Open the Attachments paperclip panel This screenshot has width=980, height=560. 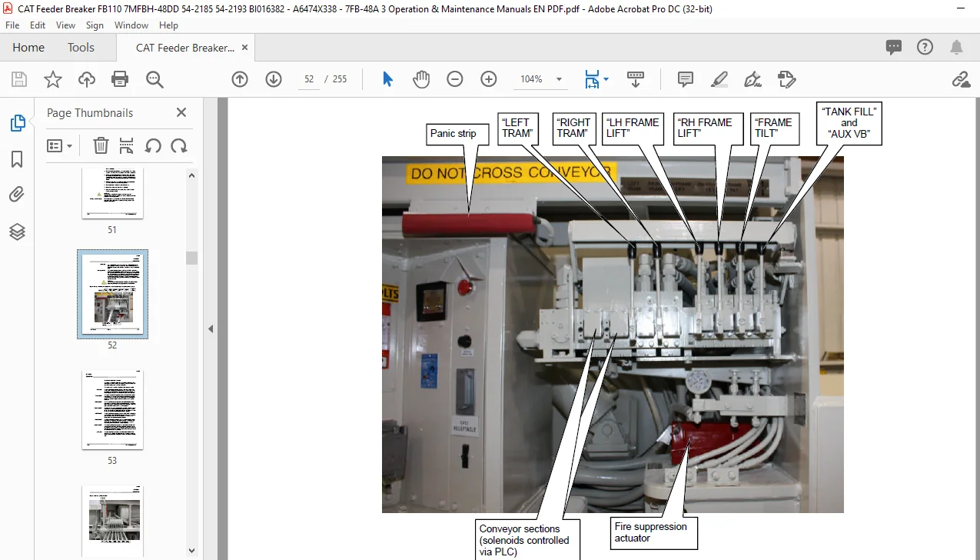pos(17,195)
